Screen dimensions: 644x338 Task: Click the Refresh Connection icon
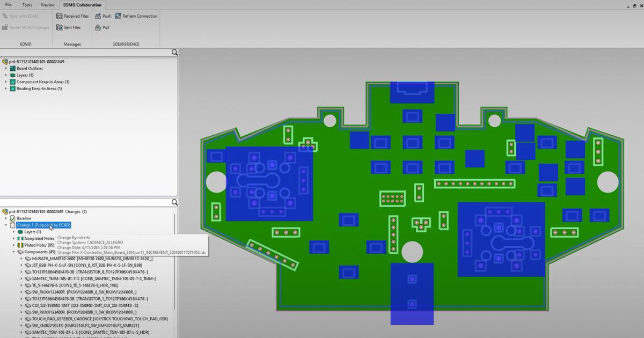coord(118,16)
